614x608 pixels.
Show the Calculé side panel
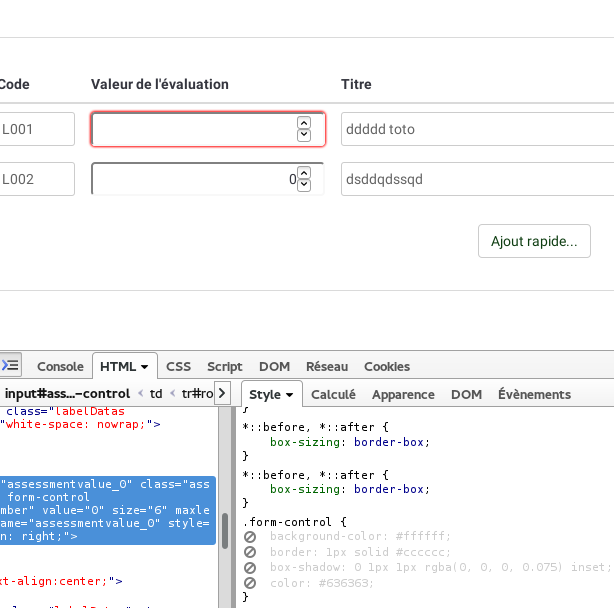click(333, 395)
